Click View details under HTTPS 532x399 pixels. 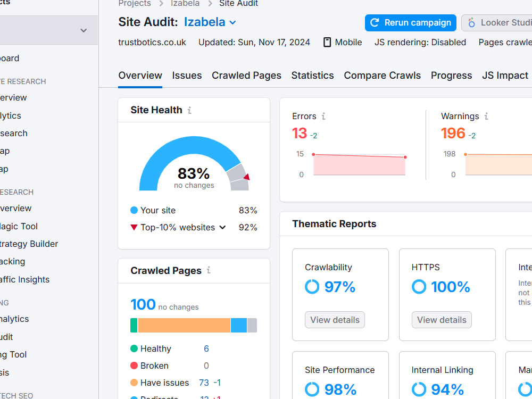click(442, 320)
